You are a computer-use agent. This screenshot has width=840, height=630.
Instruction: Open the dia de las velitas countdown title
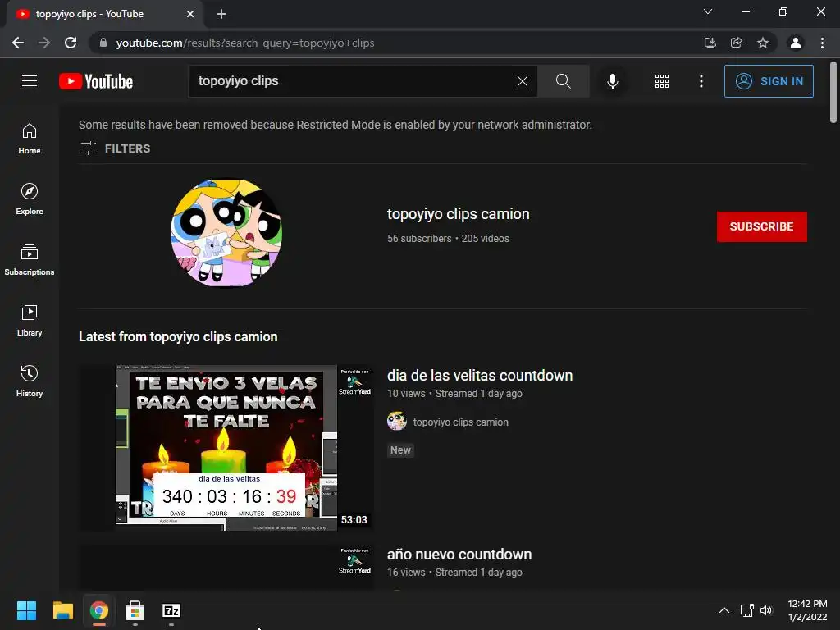(x=480, y=376)
